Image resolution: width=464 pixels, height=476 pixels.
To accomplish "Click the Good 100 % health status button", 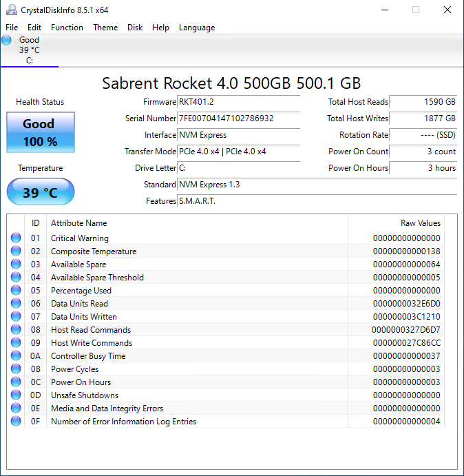I will tap(40, 132).
